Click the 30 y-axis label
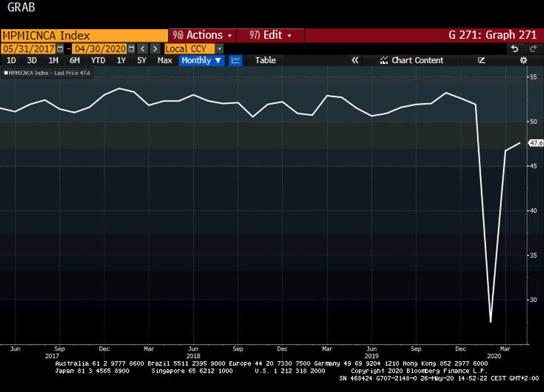The width and height of the screenshot is (544, 392). pos(533,300)
